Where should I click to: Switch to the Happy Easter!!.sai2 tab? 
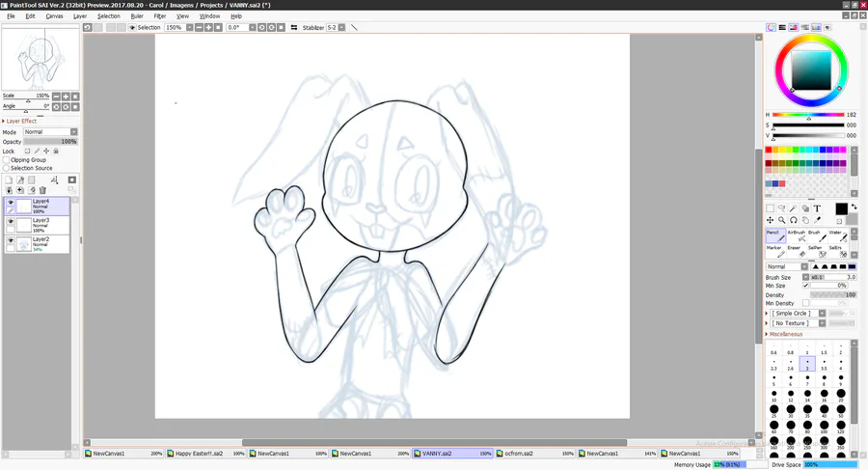(x=206, y=454)
